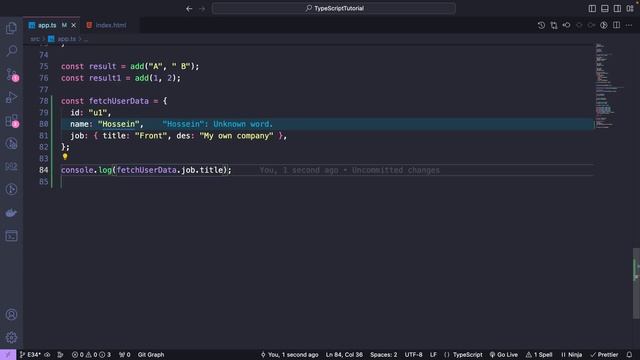Click the 'You, 1 second ago' blame status

(x=289, y=355)
